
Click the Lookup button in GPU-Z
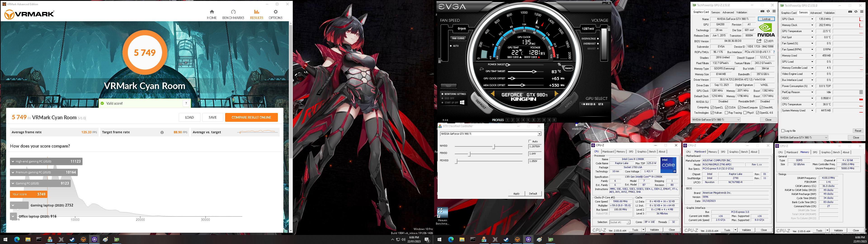click(766, 19)
